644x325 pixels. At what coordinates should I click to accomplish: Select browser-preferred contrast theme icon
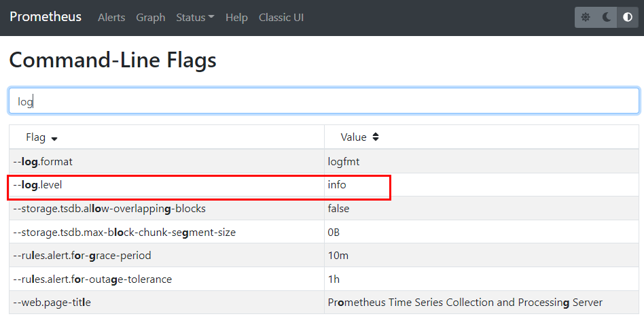[x=628, y=17]
